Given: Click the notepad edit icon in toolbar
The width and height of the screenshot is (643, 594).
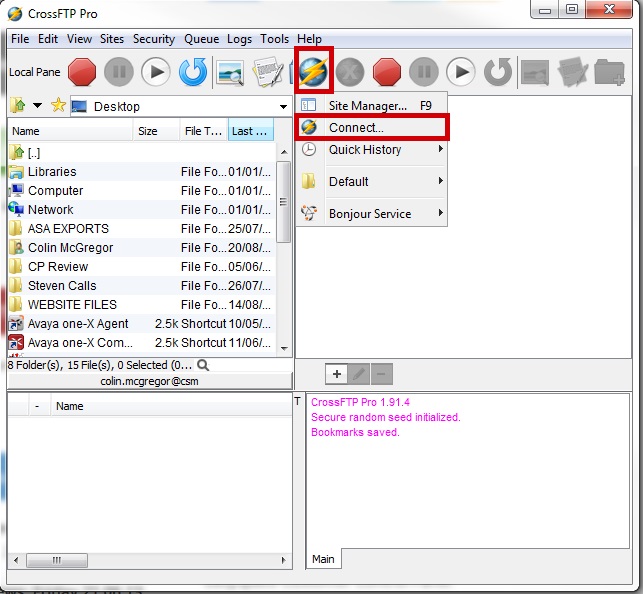Looking at the screenshot, I should tap(267, 72).
